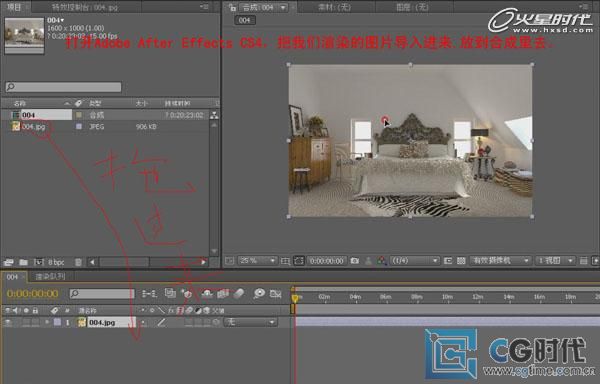Open parent dropdown for 004.jpg layer
Screen dimensions: 600x384
pyautogui.click(x=250, y=322)
